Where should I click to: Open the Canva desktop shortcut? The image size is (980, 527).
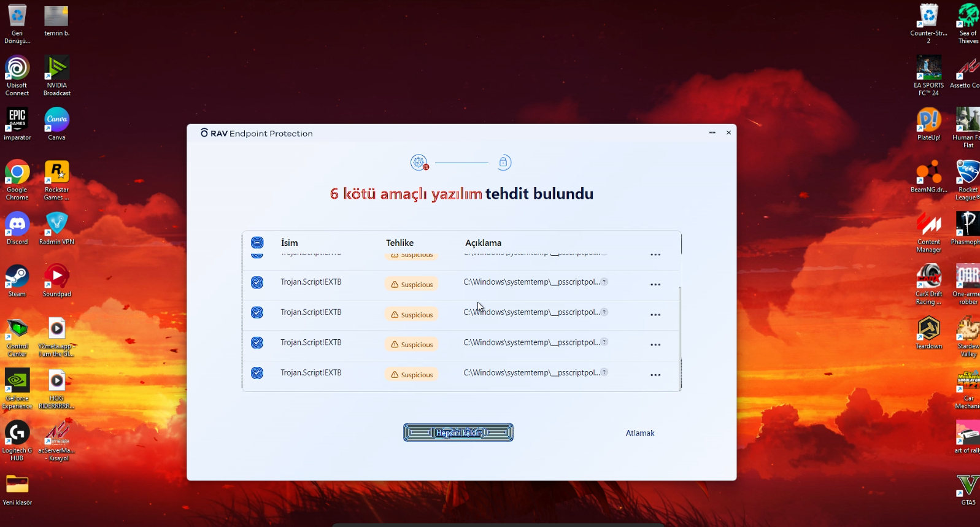(56, 125)
